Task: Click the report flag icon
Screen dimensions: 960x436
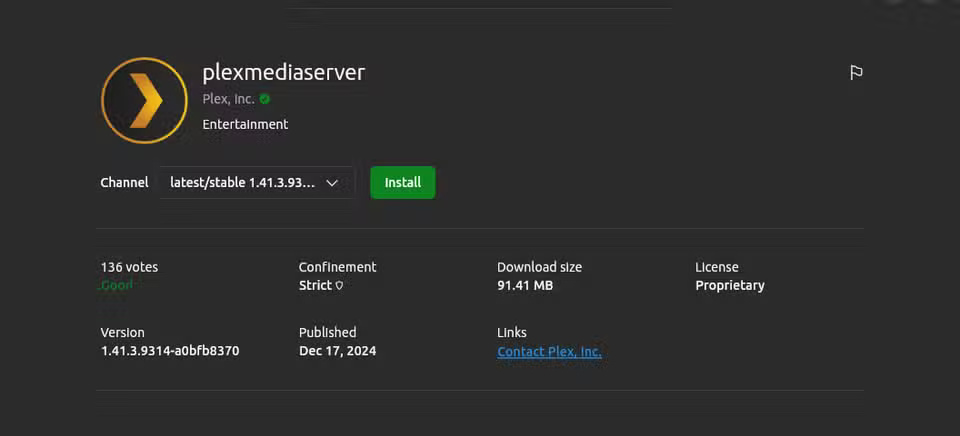Action: (856, 73)
